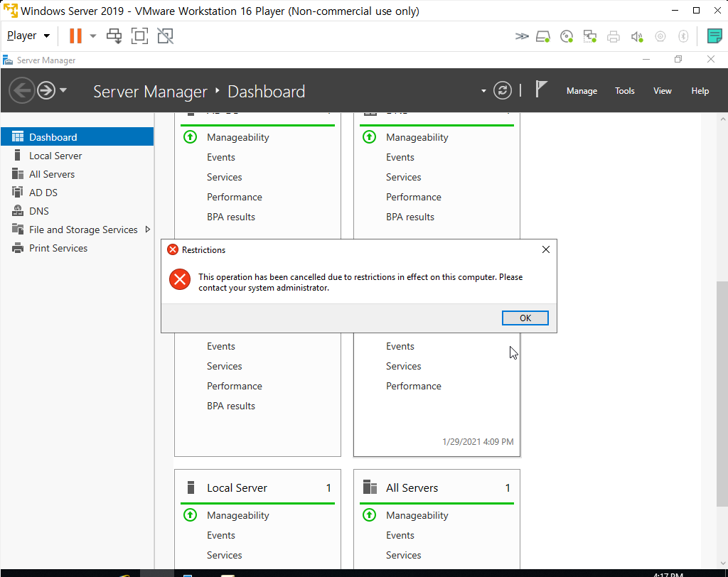Go back with the Server Manager back arrow
The image size is (728, 577).
pyautogui.click(x=22, y=90)
